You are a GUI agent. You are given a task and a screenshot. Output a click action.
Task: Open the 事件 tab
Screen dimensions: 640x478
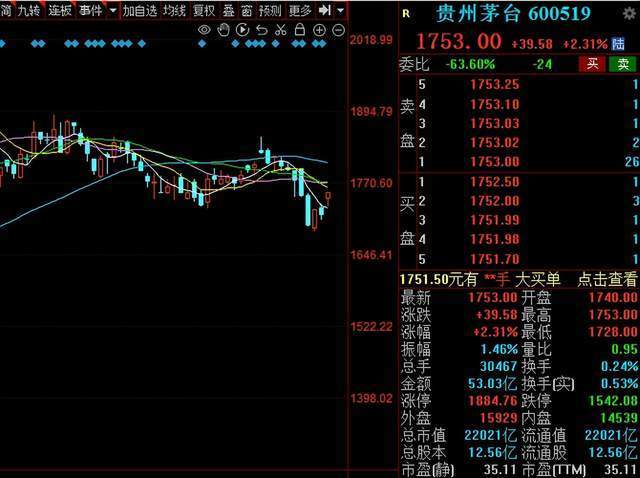click(91, 10)
